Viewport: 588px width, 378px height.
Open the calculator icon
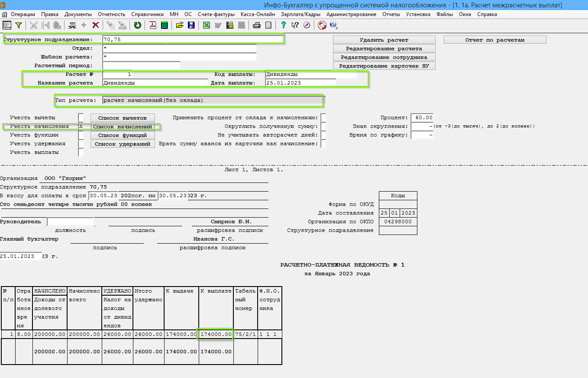[x=164, y=25]
